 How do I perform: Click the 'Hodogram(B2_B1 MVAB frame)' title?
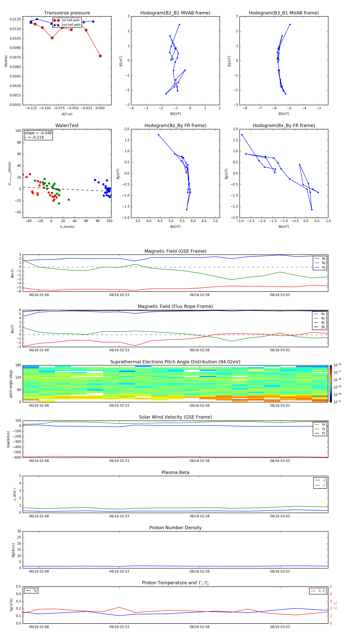coord(175,13)
